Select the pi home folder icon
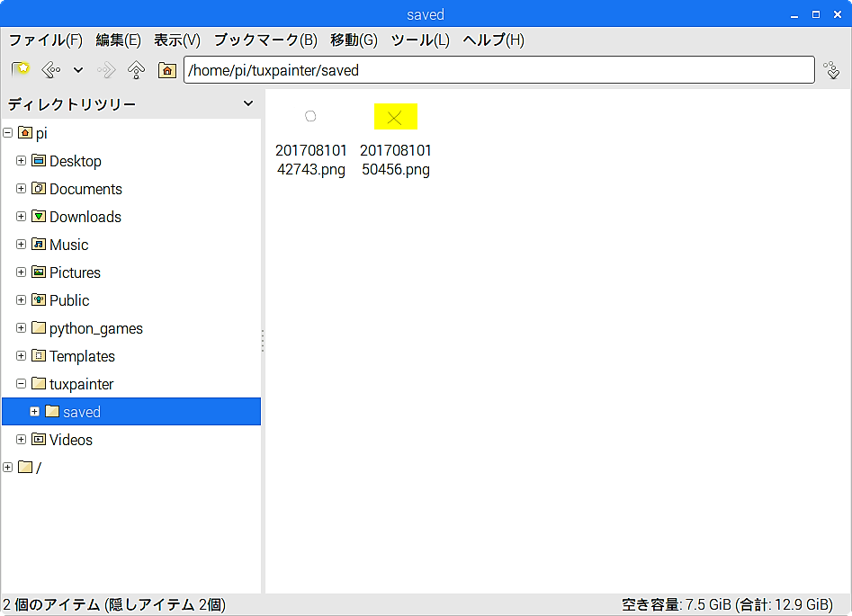 point(25,132)
